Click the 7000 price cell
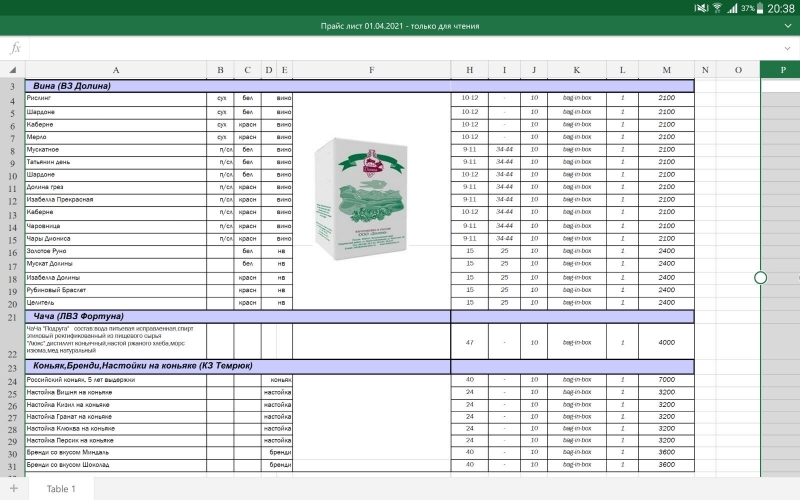 [x=666, y=380]
